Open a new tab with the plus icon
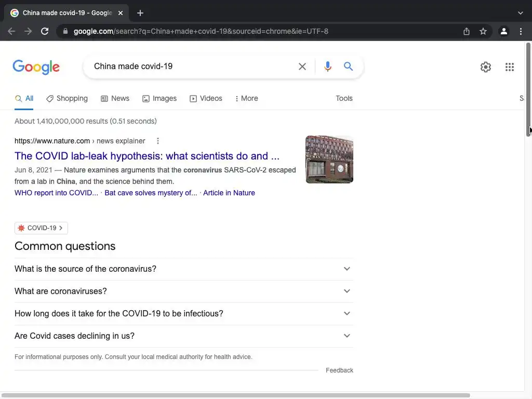Viewport: 532px width, 399px height. (140, 13)
